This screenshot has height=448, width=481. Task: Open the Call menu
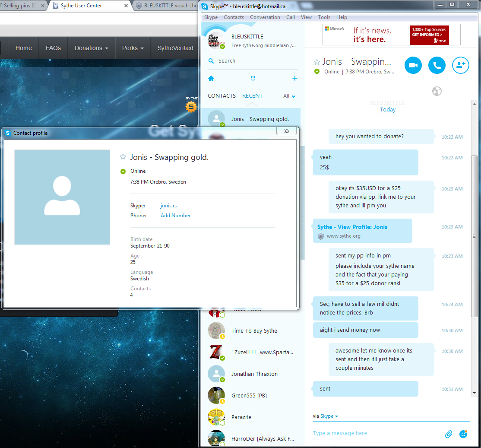point(291,17)
